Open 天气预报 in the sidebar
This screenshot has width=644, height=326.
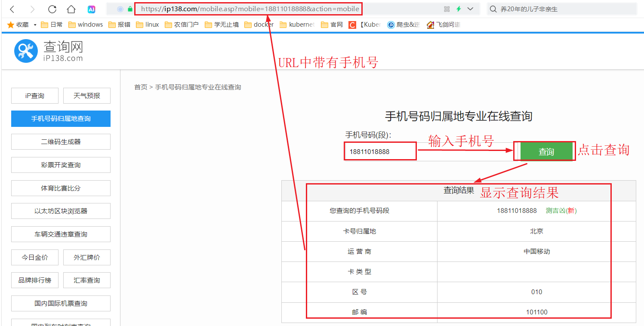[x=87, y=95]
